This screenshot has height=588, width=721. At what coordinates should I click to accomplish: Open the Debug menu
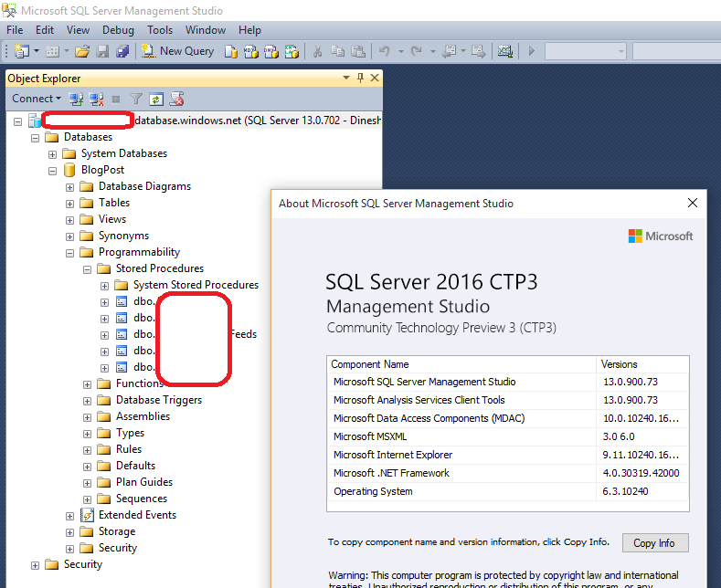click(118, 30)
